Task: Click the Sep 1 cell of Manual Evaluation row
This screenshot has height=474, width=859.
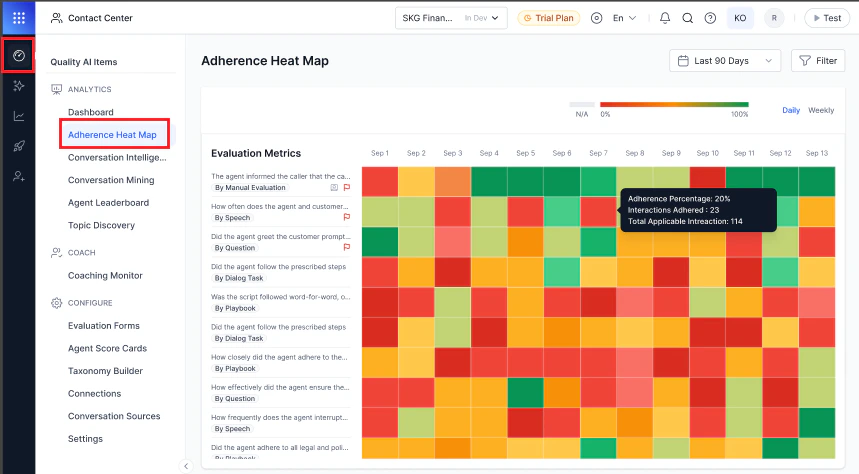Action: (x=380, y=181)
